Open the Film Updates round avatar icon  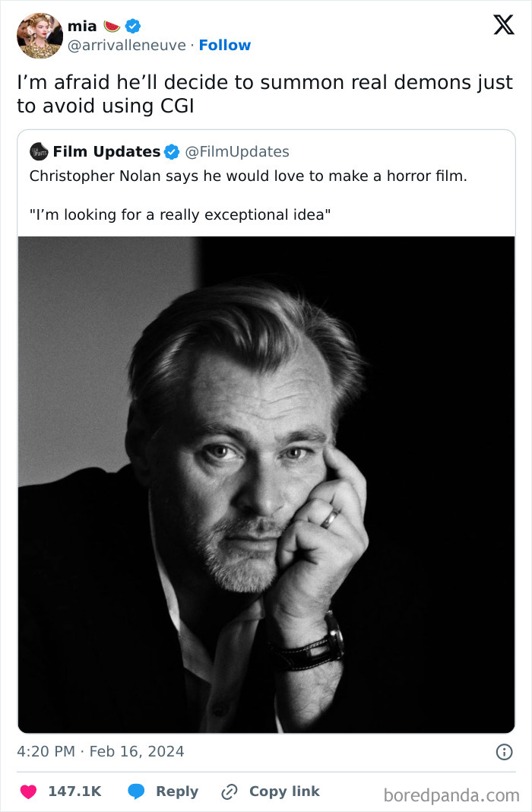[x=39, y=152]
